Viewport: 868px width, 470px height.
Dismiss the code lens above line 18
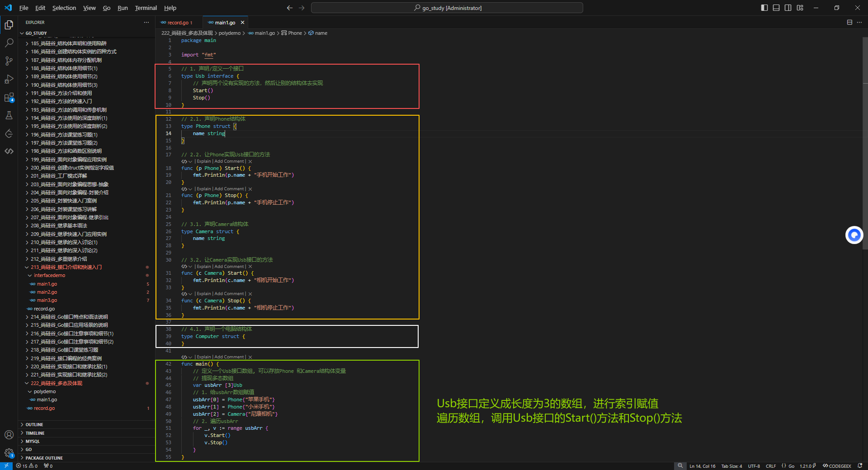[250, 161]
